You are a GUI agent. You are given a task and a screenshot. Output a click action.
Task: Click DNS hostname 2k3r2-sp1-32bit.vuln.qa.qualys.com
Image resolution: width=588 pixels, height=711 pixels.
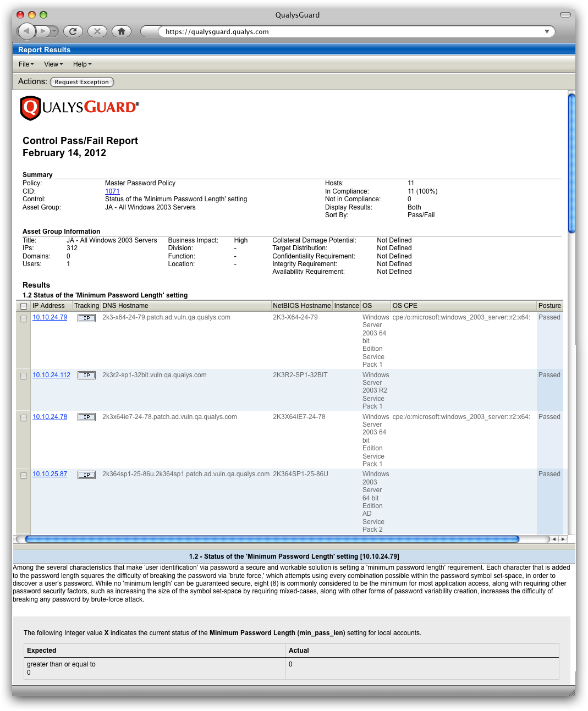155,375
